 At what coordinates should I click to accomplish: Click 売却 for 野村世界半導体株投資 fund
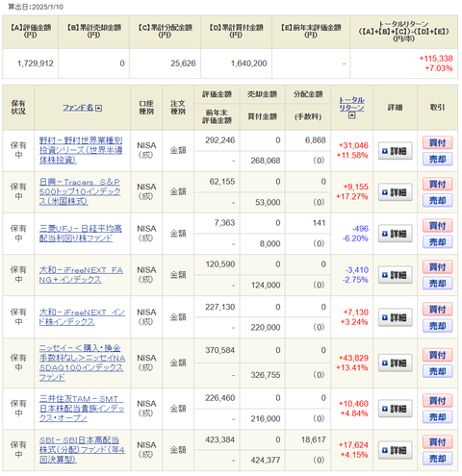[x=437, y=159]
